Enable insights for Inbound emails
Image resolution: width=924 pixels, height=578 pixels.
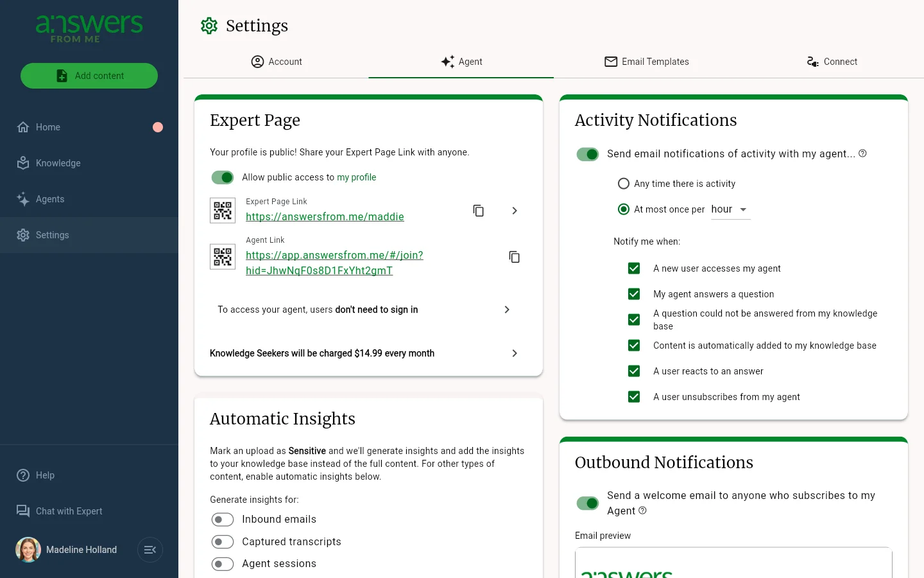223,520
